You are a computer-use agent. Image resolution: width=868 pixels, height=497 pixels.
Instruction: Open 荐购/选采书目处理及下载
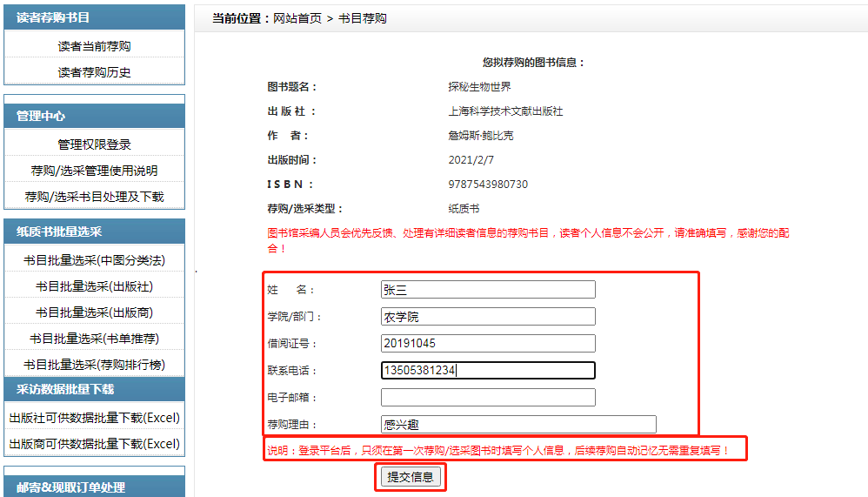click(x=94, y=197)
